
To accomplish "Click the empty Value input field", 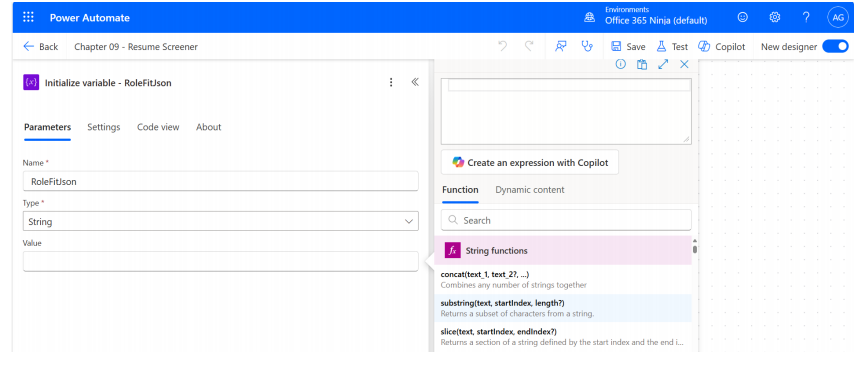I will point(220,261).
